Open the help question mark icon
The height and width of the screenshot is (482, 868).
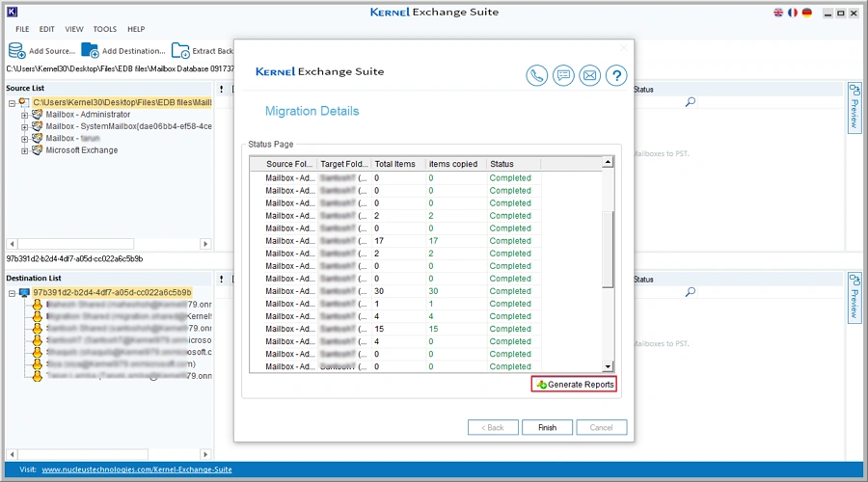coord(615,75)
